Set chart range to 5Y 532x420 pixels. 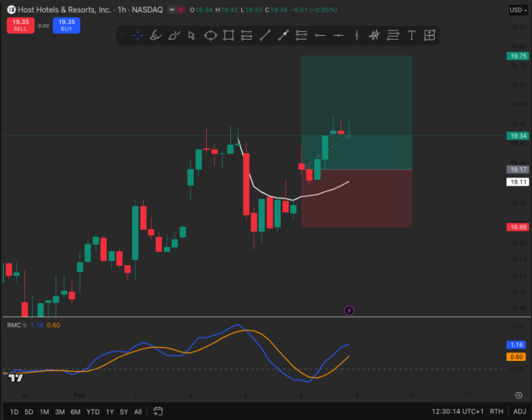124,412
